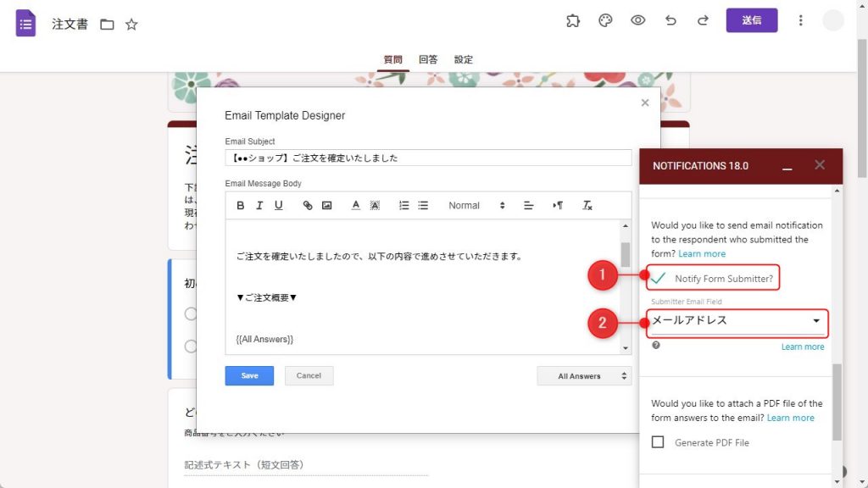Redo last change
Viewport: 868px width, 488px height.
[703, 20]
